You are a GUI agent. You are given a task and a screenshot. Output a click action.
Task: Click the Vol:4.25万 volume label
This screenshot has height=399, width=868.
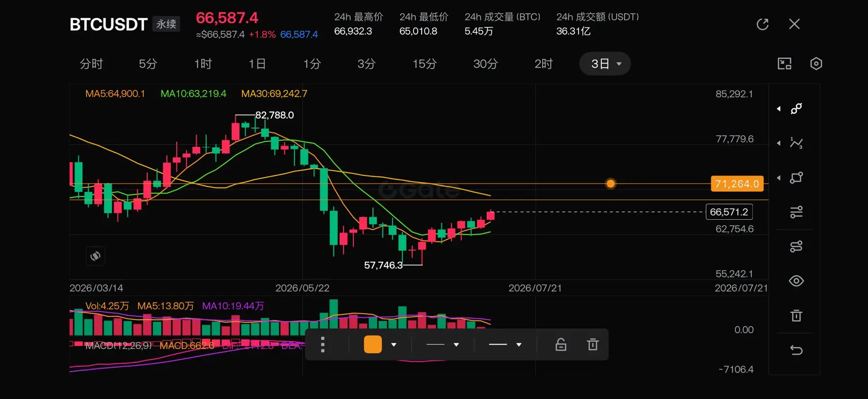click(x=107, y=306)
